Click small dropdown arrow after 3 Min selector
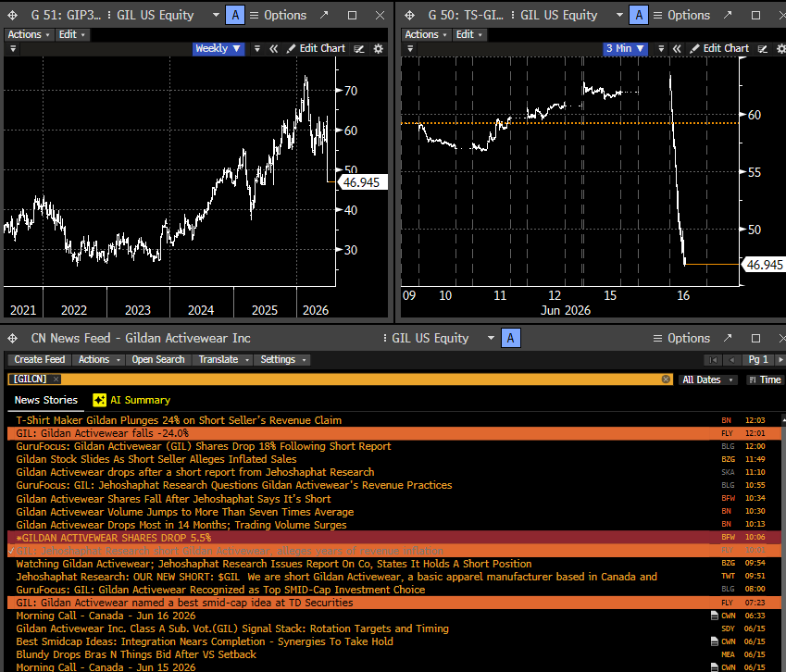 pos(661,49)
